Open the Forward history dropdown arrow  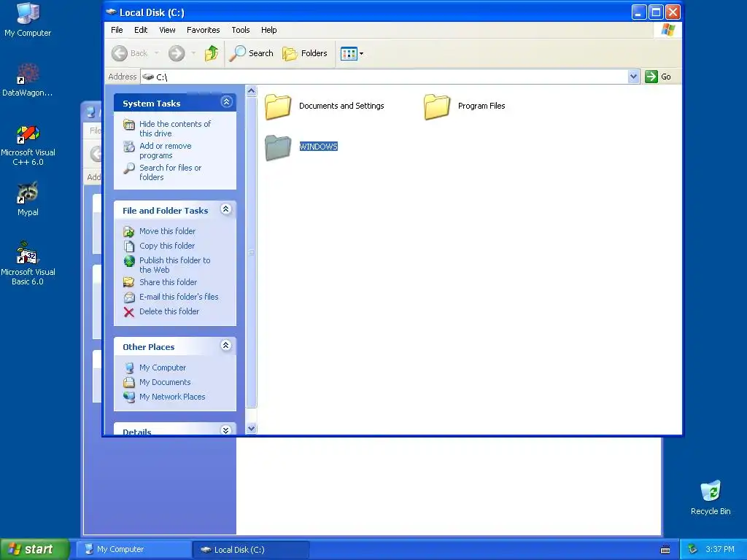coord(193,53)
